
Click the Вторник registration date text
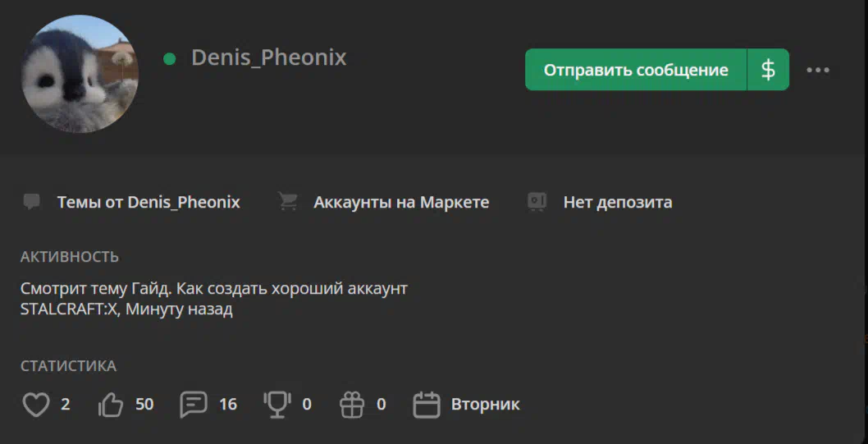click(486, 405)
